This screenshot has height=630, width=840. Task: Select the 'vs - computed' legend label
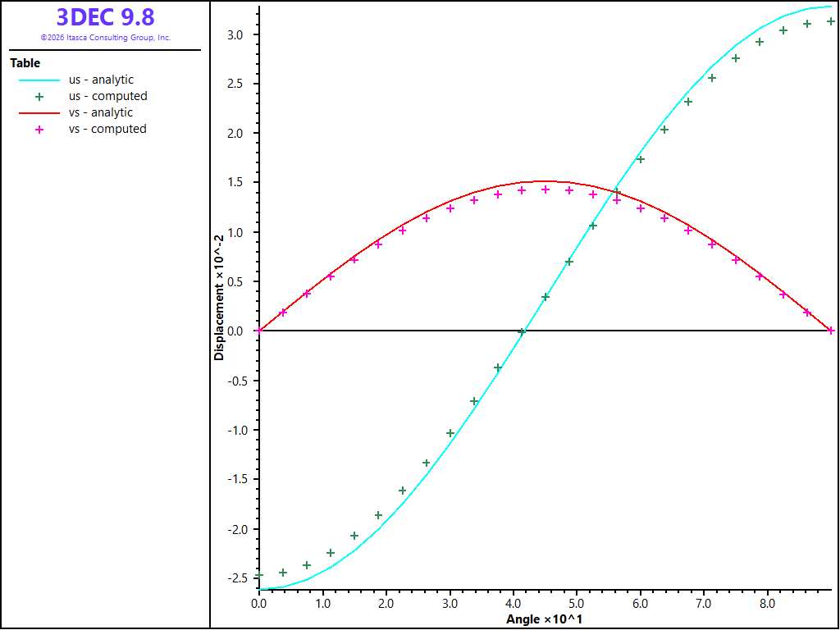click(107, 129)
